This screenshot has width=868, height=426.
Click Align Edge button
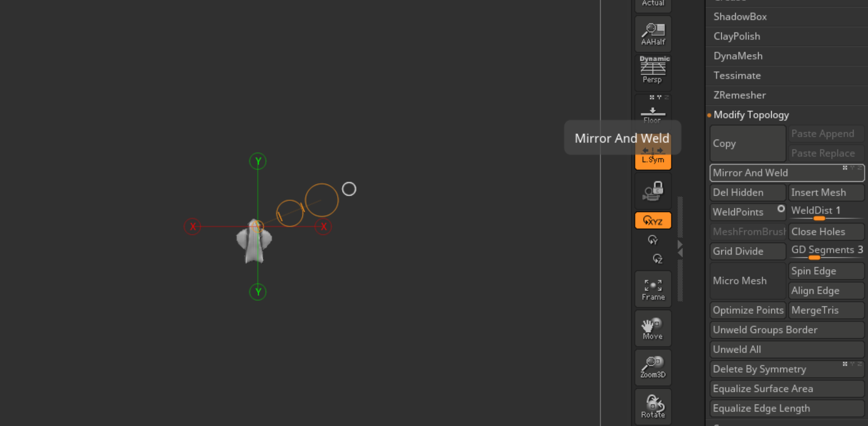[x=826, y=291]
